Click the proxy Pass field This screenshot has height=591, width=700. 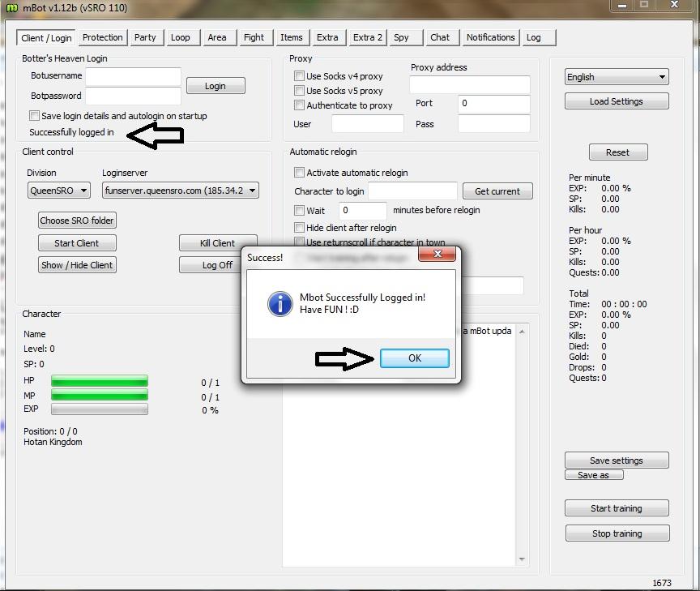[x=493, y=124]
